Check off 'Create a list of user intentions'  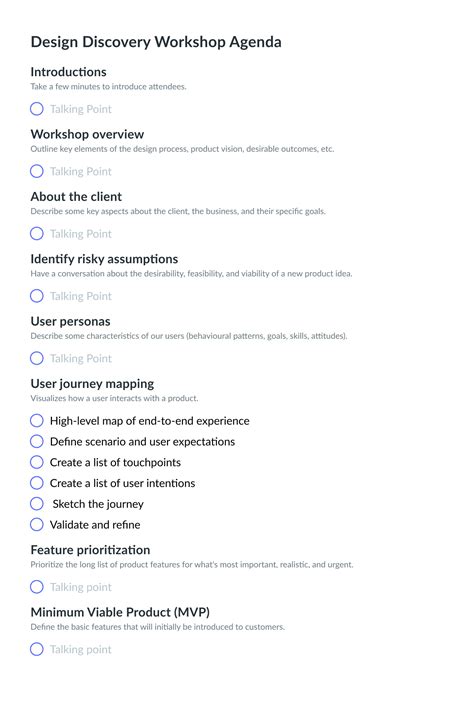tap(37, 483)
